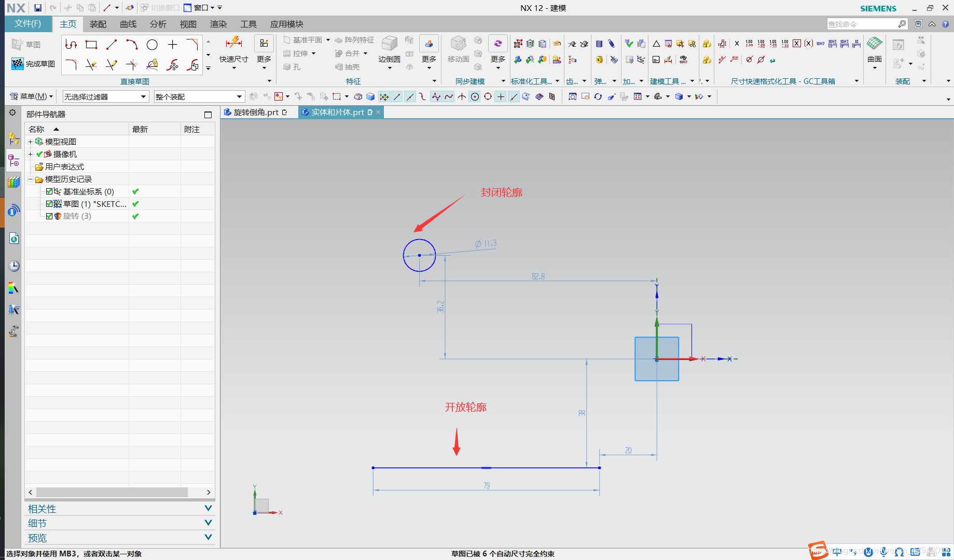Switch to the 应用模块 ribbon tab
The height and width of the screenshot is (560, 954).
(x=286, y=24)
